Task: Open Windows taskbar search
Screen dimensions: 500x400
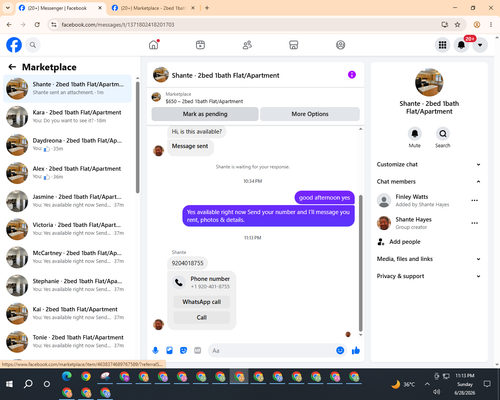Action: tap(28, 384)
